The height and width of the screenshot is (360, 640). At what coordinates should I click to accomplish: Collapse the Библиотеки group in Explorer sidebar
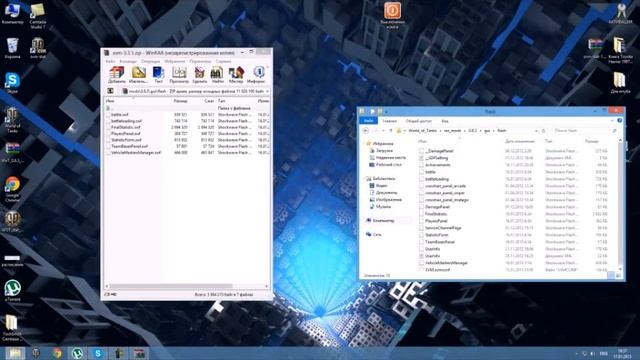pyautogui.click(x=364, y=178)
